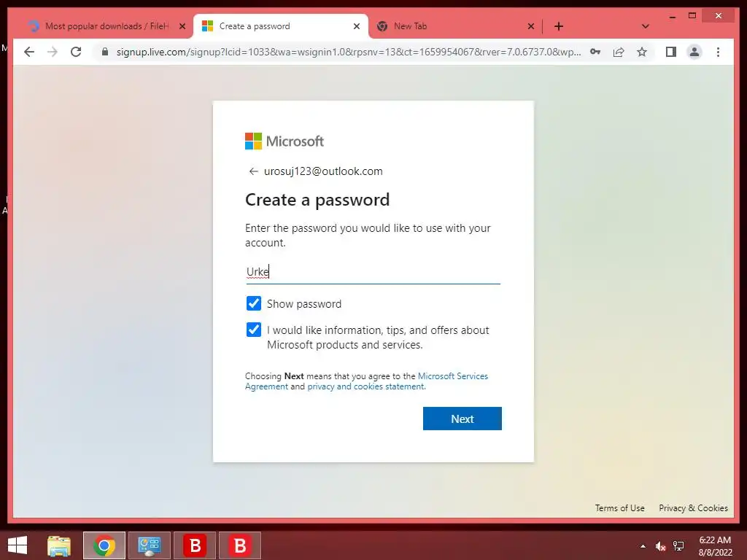Close the Create a password tab

click(x=356, y=26)
